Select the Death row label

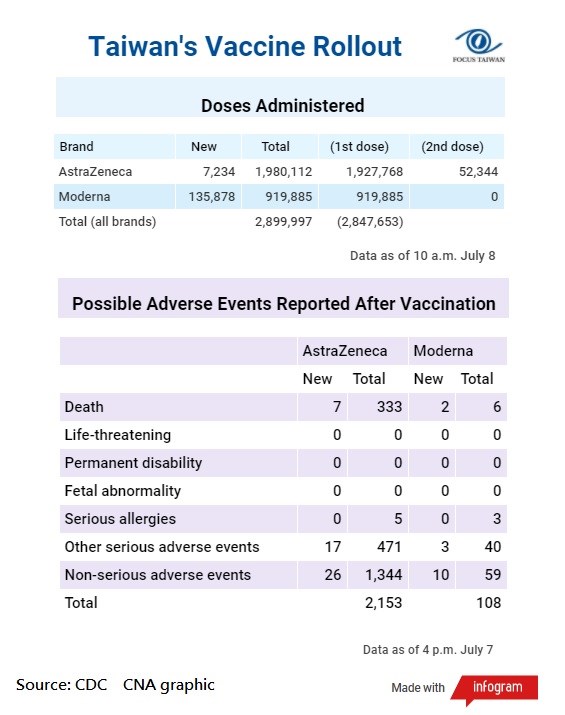click(x=84, y=407)
